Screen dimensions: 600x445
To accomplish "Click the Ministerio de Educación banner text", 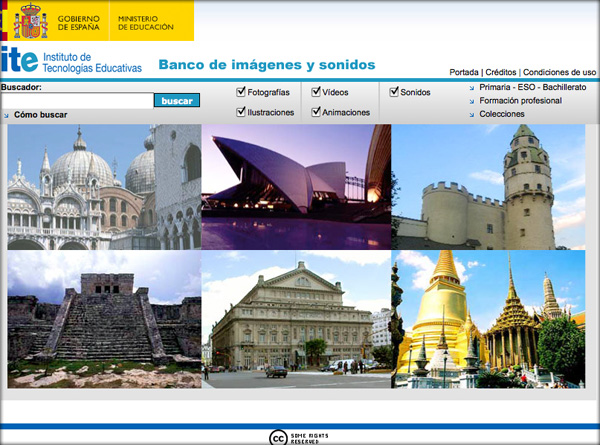I will pyautogui.click(x=145, y=23).
